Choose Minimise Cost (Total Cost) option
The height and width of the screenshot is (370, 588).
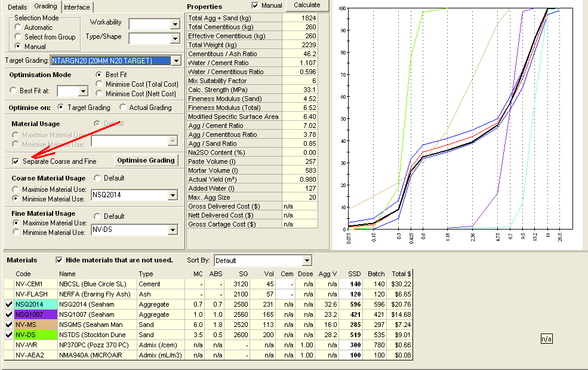pyautogui.click(x=100, y=84)
